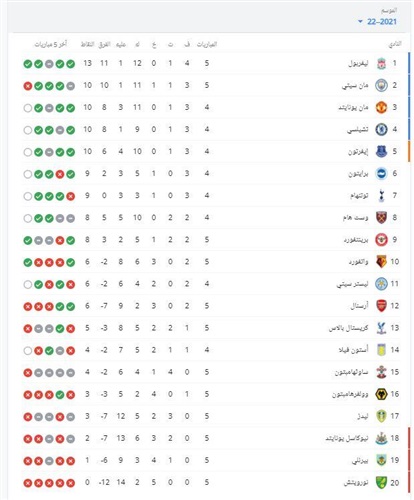This screenshot has height=500, width=414.
Task: Click Liverpool's most recent win indicator
Action: pyautogui.click(x=28, y=64)
